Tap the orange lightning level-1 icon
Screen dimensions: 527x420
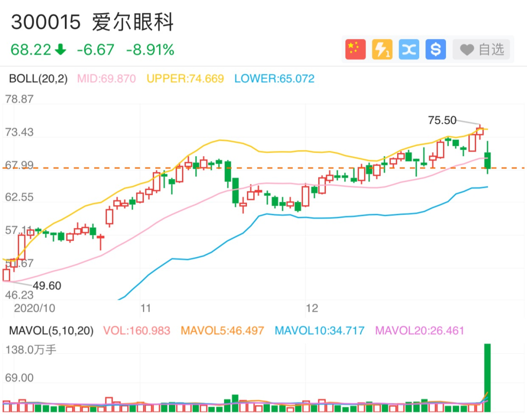pos(382,49)
